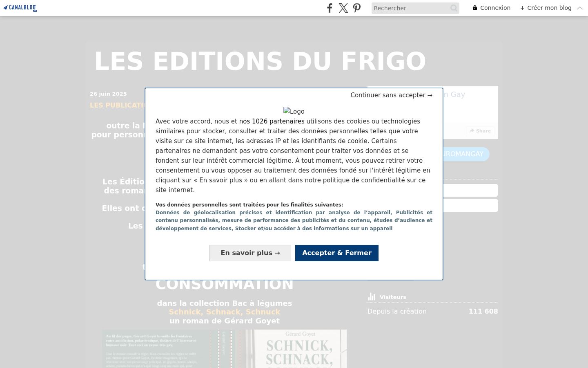Choose Continuer sans accepter
The width and height of the screenshot is (588, 368).
pyautogui.click(x=391, y=95)
